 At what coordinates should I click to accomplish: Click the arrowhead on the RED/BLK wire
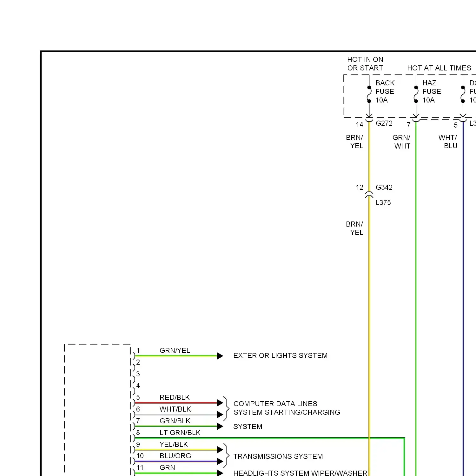pyautogui.click(x=220, y=403)
